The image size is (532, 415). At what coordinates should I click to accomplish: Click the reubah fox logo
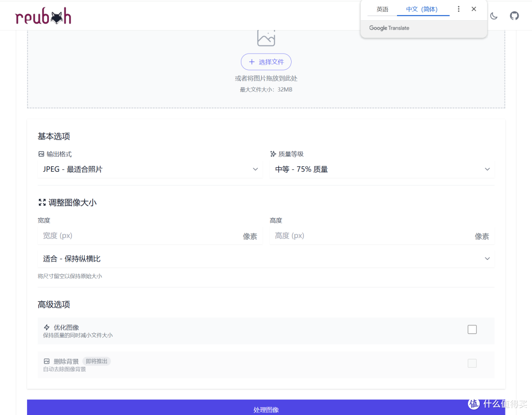coord(43,16)
